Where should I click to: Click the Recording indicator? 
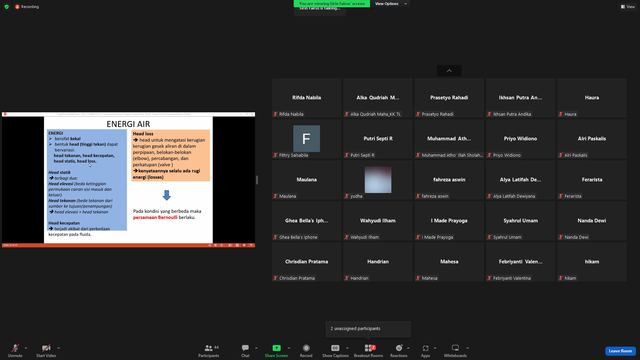27,7
